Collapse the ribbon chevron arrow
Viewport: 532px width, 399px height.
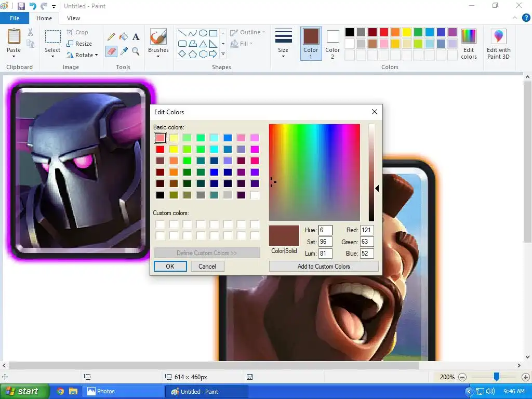(x=515, y=18)
